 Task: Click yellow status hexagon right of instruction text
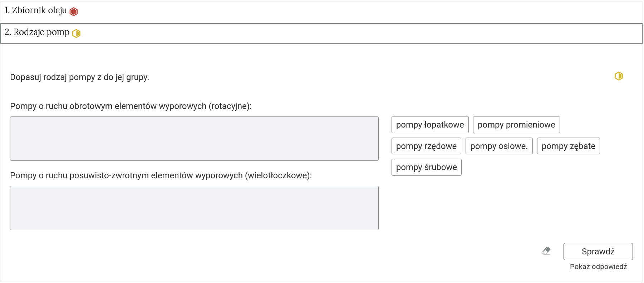(619, 76)
